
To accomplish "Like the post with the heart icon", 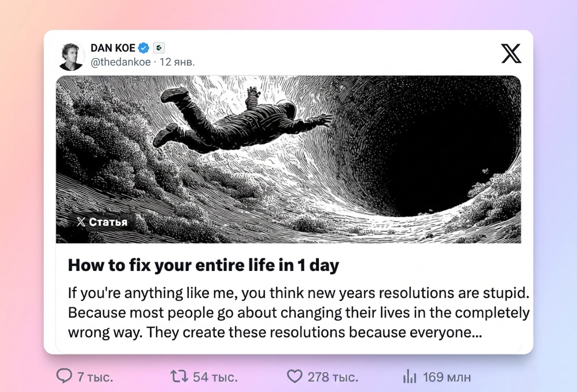I will click(295, 376).
